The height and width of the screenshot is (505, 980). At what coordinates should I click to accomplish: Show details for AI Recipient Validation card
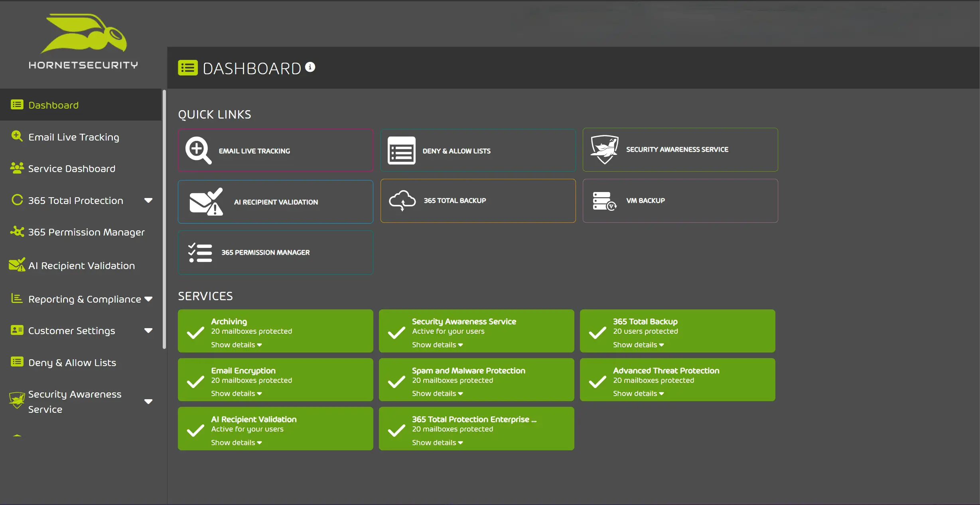[x=237, y=442]
